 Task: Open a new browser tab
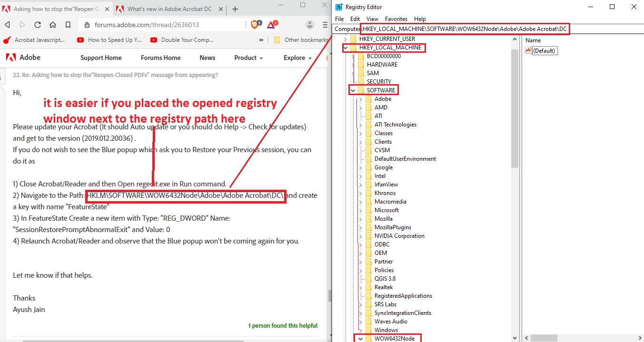tap(235, 9)
